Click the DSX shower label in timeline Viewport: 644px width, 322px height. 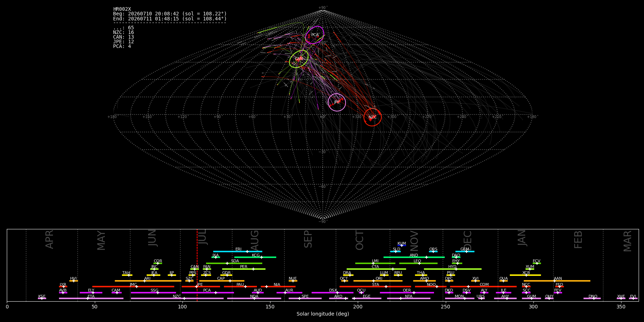(333, 290)
